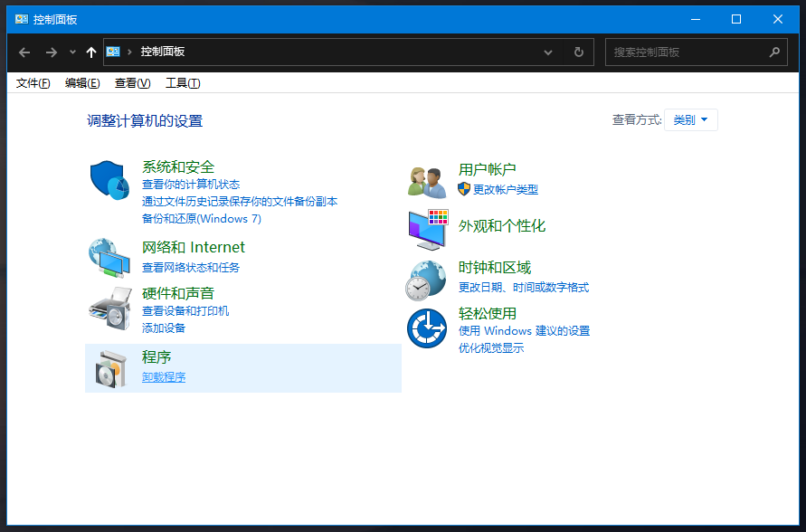This screenshot has height=532, width=806.
Task: Open the 轻松使用 blue circle icon
Action: tap(427, 328)
